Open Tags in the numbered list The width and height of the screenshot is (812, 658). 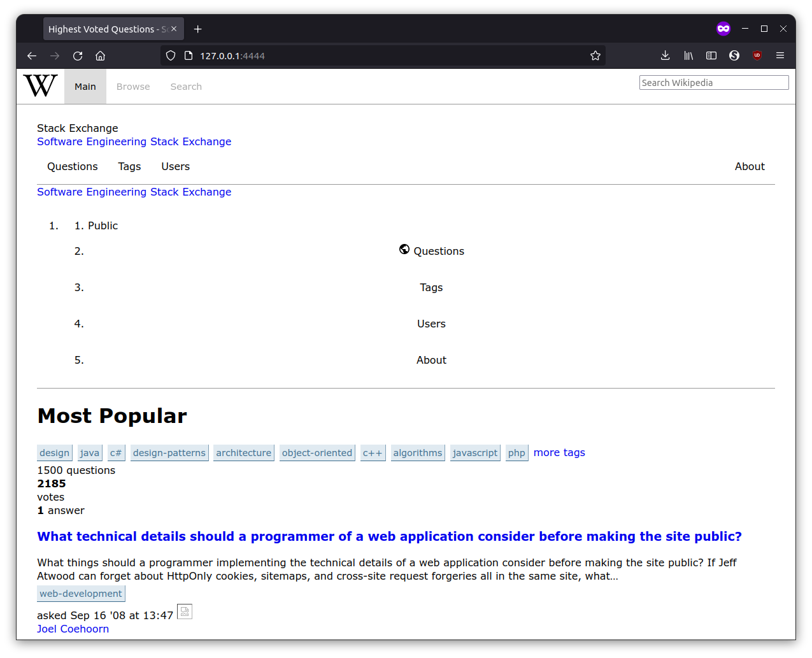[431, 287]
